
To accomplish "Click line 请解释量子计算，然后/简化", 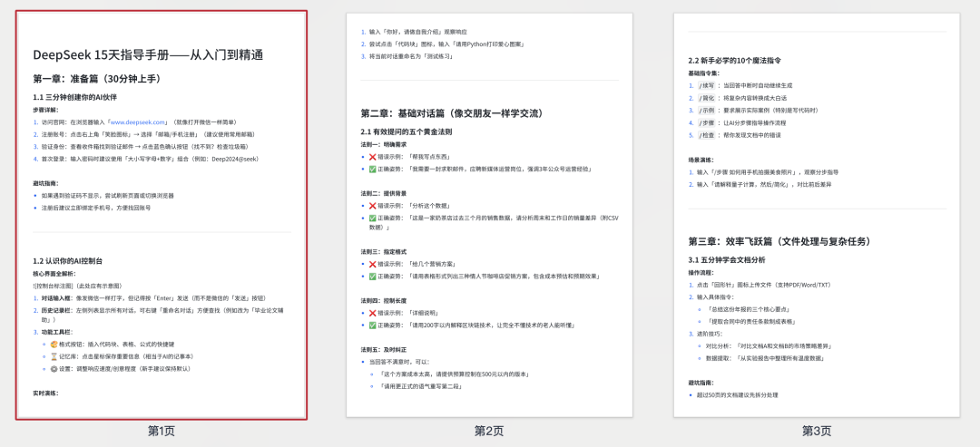I will point(759,185).
